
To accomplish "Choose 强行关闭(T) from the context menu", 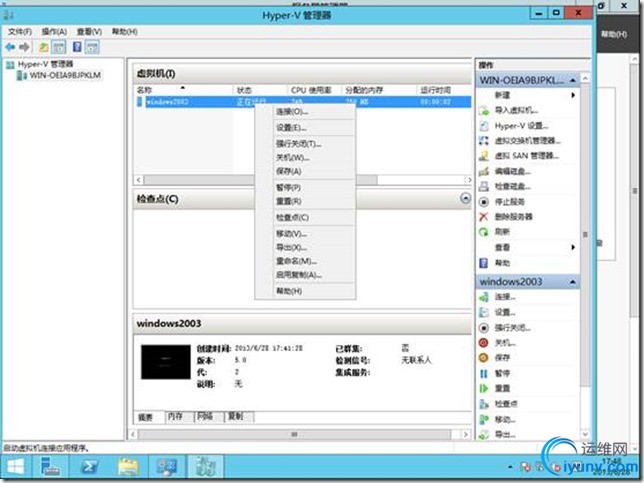I will click(305, 144).
